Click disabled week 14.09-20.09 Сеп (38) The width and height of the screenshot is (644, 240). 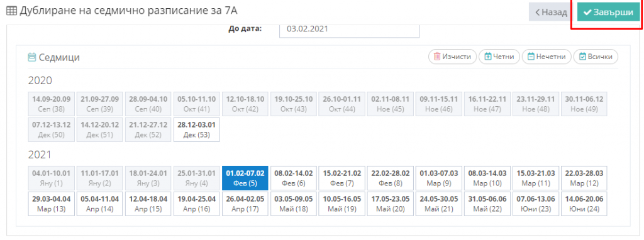[x=51, y=104]
